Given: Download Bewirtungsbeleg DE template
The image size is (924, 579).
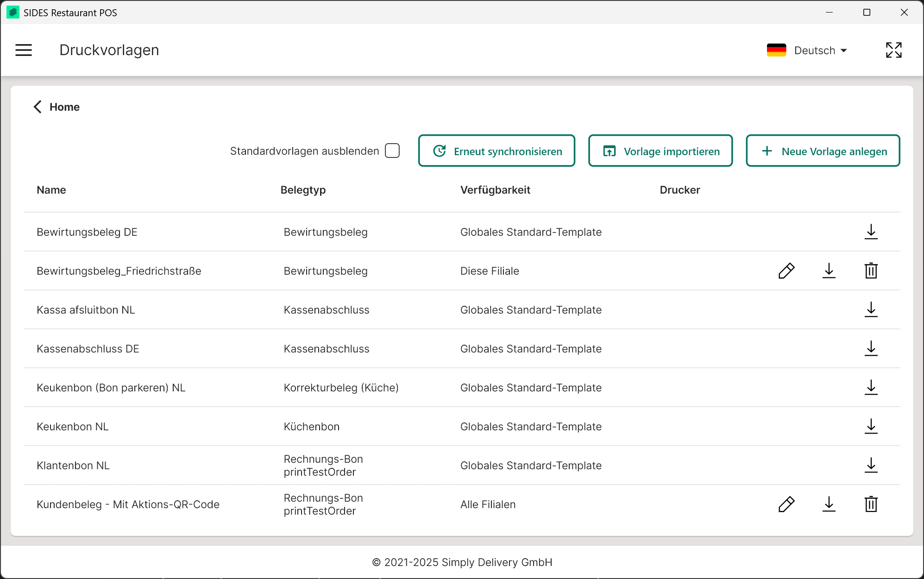Looking at the screenshot, I should tap(871, 232).
